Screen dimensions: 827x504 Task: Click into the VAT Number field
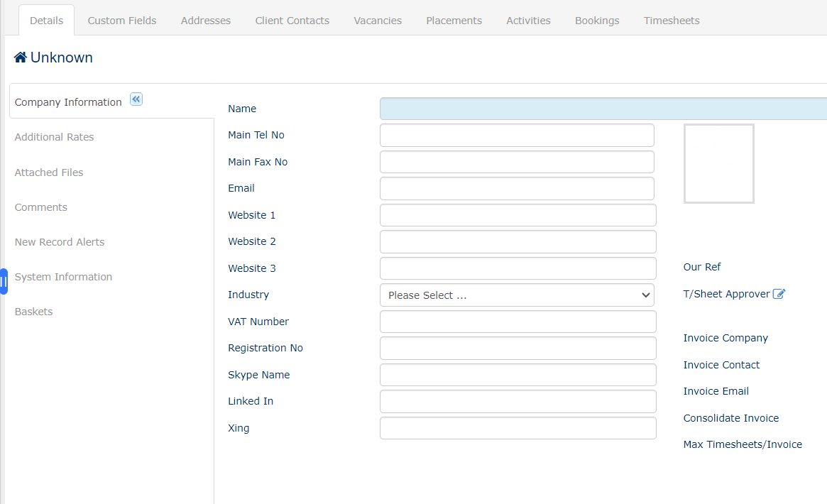tap(517, 322)
